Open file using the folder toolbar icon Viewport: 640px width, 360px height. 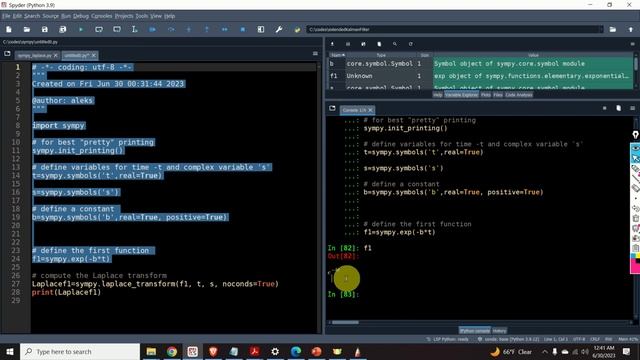[x=27, y=29]
